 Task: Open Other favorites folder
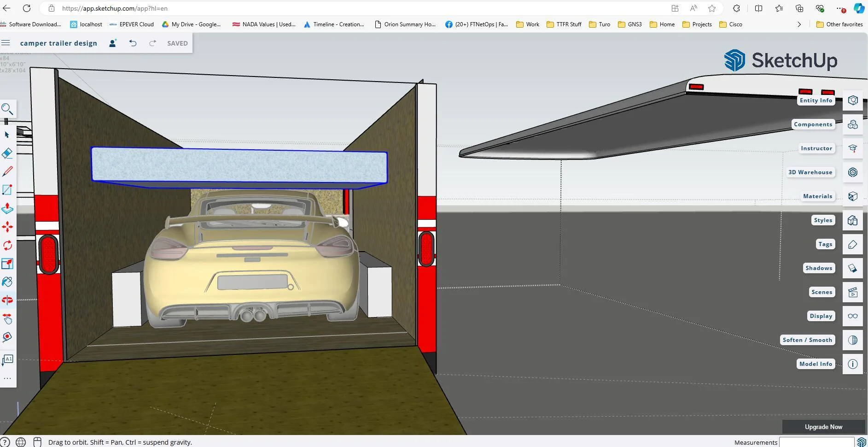[x=839, y=24]
